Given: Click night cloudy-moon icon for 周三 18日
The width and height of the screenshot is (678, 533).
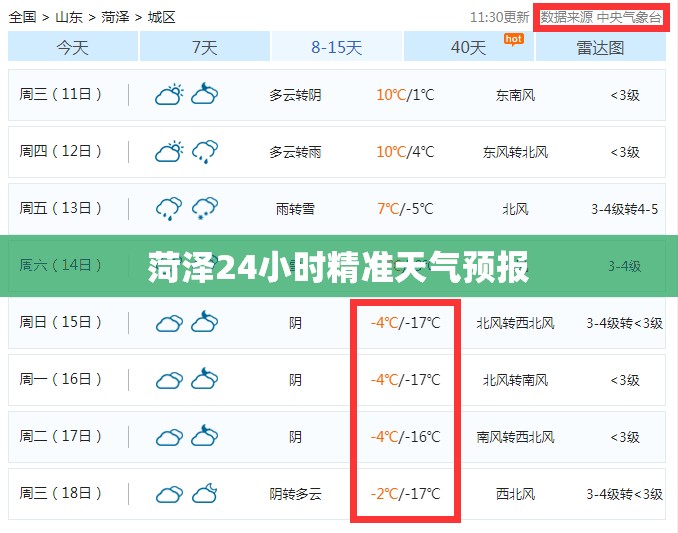Looking at the screenshot, I should point(205,493).
